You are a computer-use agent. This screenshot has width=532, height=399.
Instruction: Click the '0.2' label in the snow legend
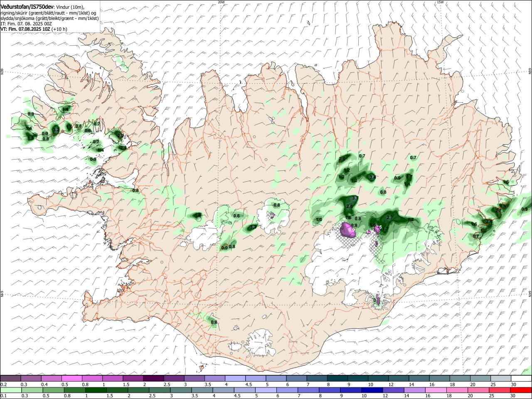click(3, 384)
